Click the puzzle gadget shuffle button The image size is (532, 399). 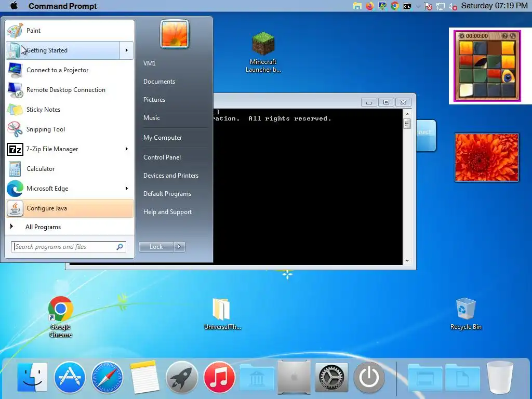click(x=513, y=36)
